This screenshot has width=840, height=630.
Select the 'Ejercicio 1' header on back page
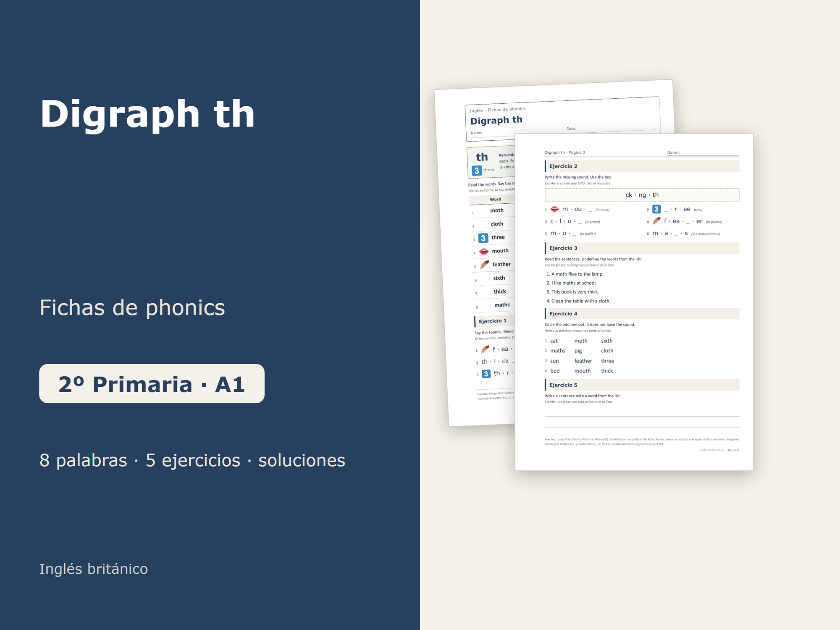494,321
